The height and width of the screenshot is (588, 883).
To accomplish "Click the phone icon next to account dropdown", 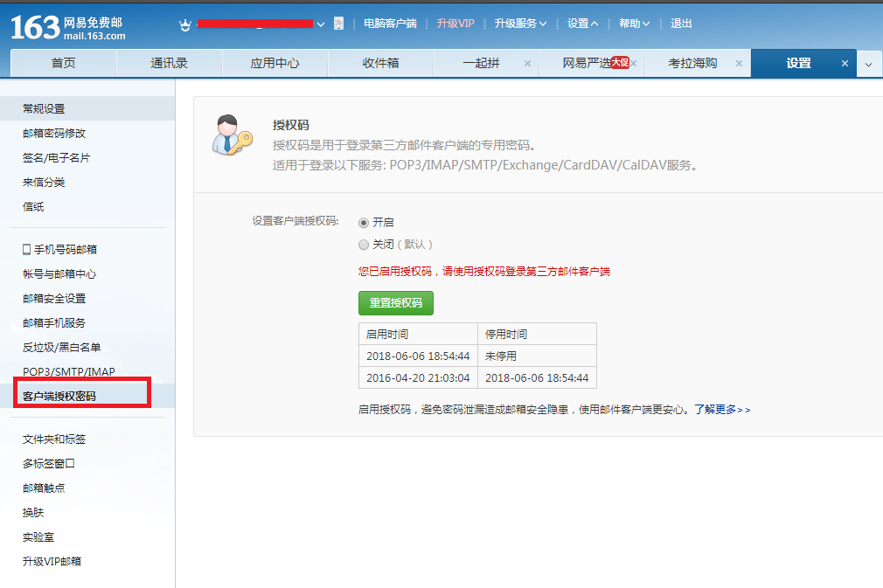I will (x=338, y=23).
